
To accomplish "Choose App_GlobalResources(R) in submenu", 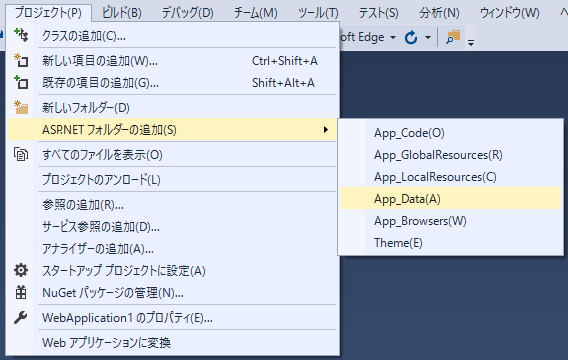I will click(451, 155).
